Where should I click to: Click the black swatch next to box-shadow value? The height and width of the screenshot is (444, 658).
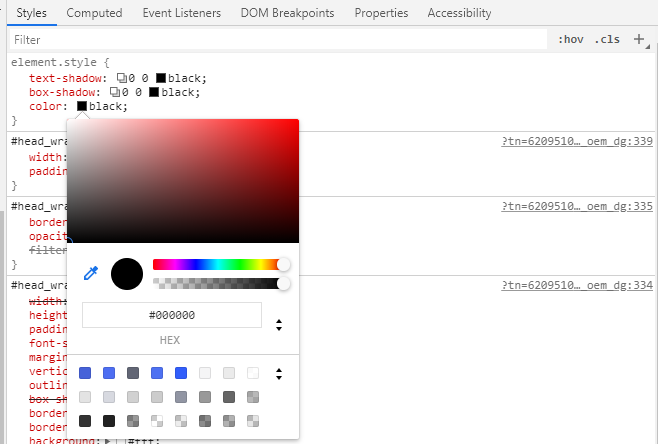154,92
